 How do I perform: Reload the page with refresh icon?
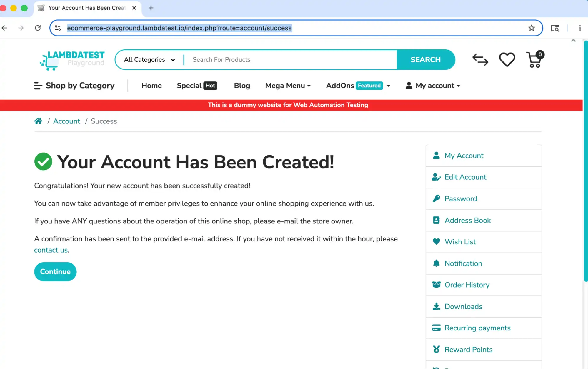[x=38, y=28]
